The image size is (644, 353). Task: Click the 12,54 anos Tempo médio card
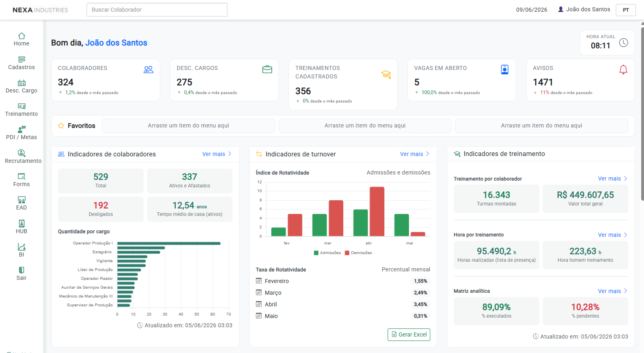(x=190, y=209)
